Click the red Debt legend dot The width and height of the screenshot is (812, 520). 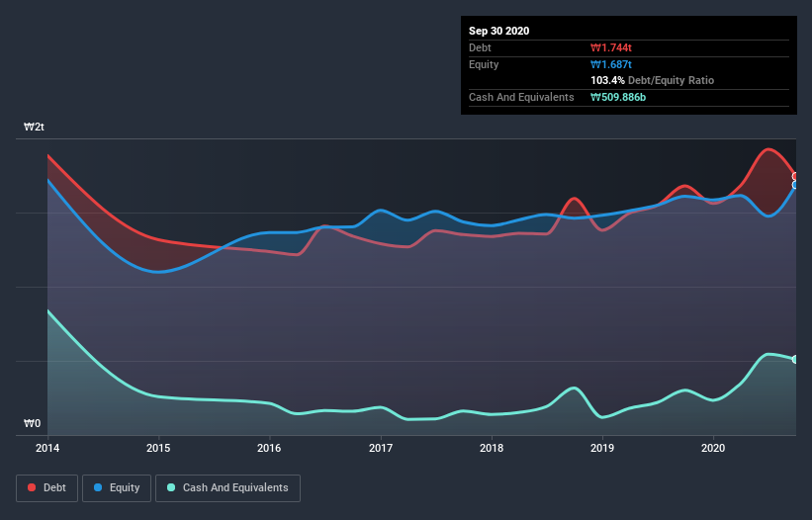(x=32, y=487)
